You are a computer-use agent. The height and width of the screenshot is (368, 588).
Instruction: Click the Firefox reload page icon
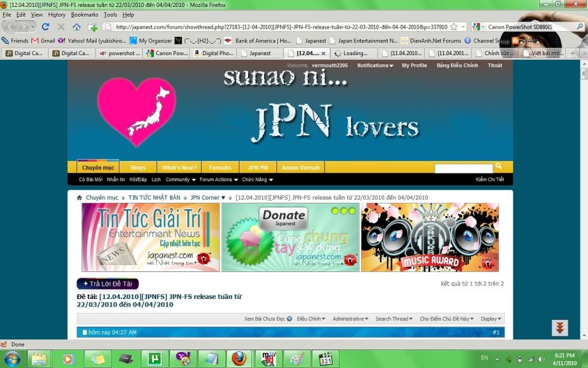tap(45, 27)
